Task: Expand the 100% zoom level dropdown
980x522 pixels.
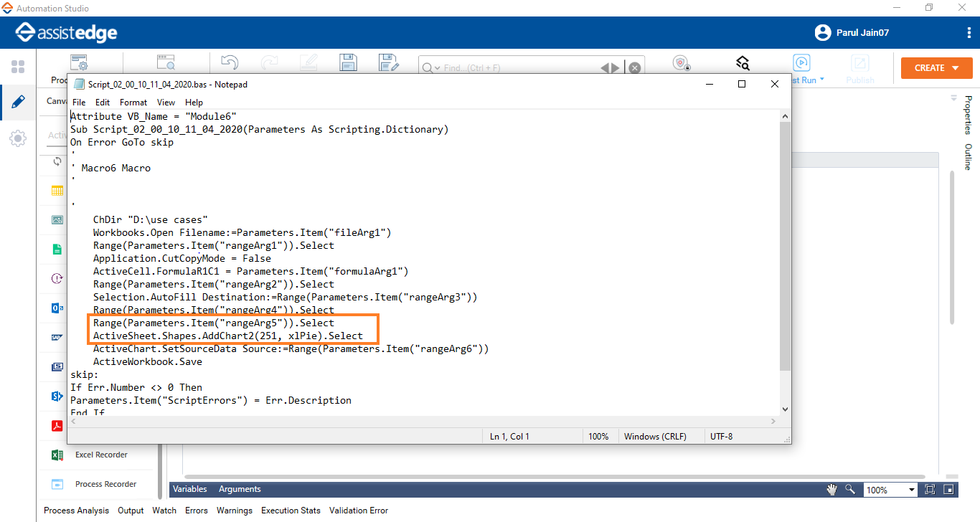Action: click(x=912, y=490)
